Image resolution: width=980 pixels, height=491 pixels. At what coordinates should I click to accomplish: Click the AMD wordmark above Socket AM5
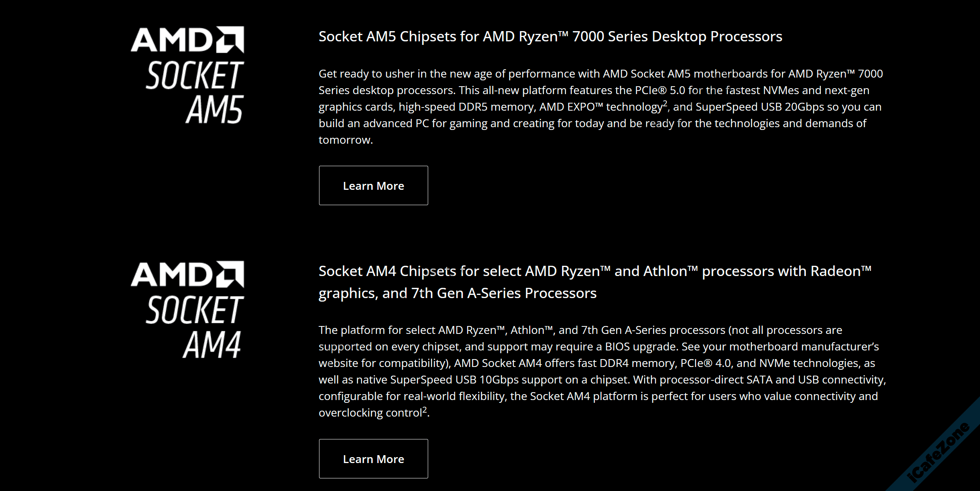click(x=172, y=40)
